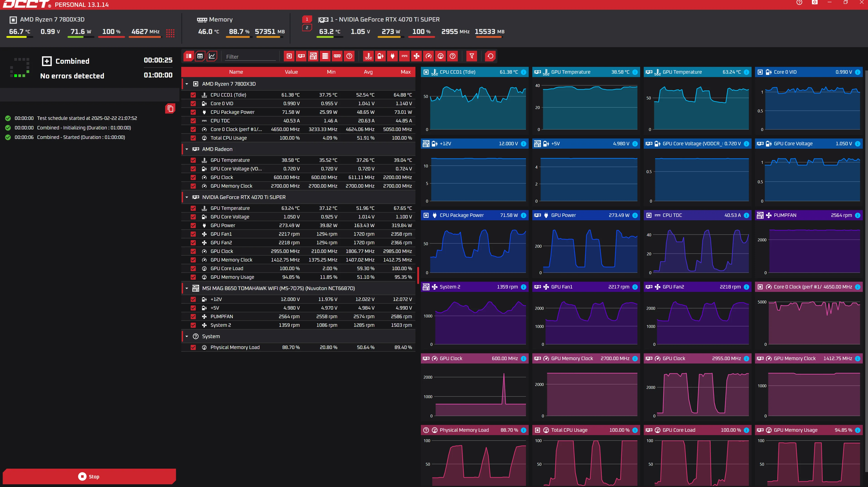The image size is (868, 487).
Task: Sort table by Name column
Action: (236, 72)
